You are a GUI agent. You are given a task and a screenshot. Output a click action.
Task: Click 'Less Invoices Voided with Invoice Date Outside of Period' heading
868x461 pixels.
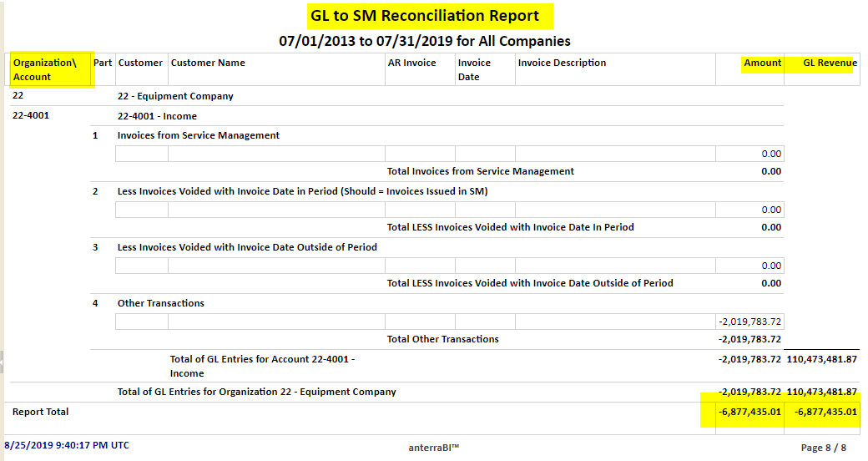(247, 247)
